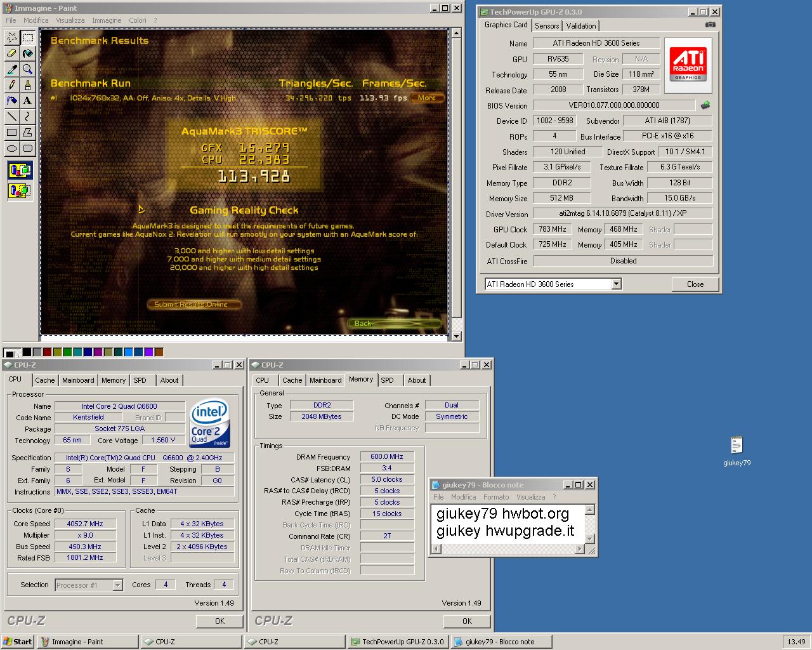This screenshot has width=812, height=650.
Task: Activate the Magnifier tool in Paint
Action: pos(28,69)
